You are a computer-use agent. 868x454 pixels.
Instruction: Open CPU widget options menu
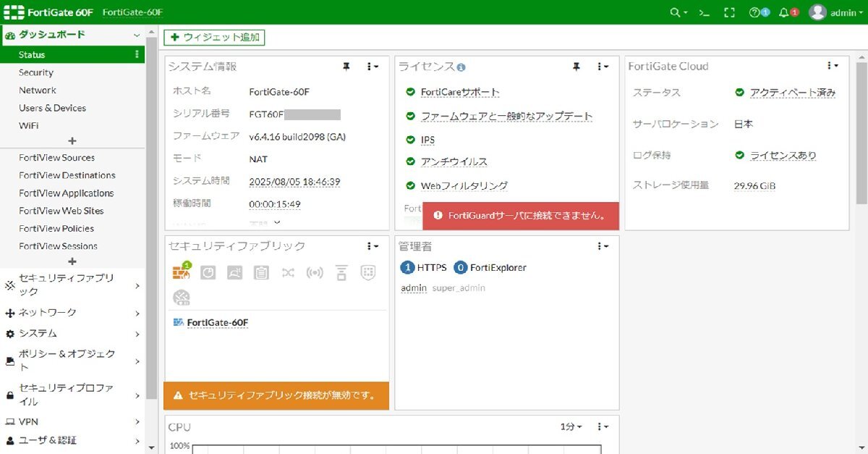(x=603, y=426)
